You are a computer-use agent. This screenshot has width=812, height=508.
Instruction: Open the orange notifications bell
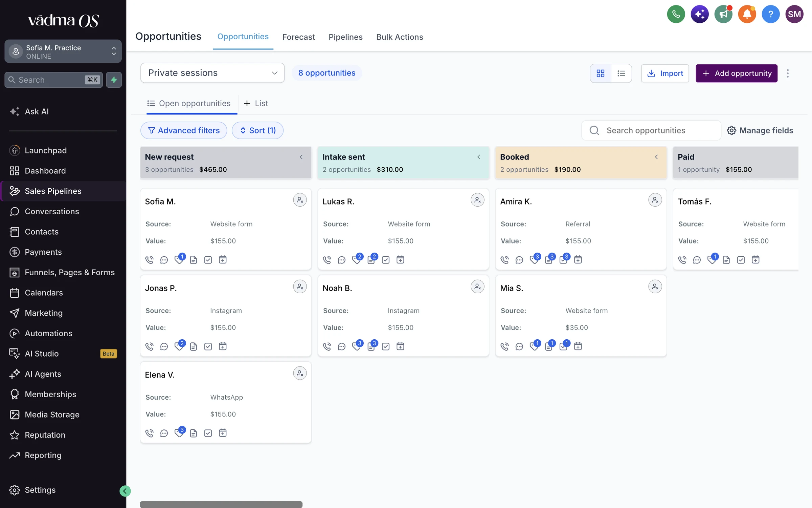click(747, 14)
